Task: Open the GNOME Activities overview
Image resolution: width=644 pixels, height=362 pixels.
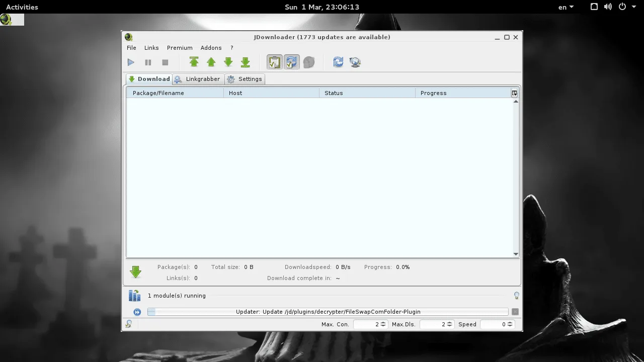Action: (22, 7)
